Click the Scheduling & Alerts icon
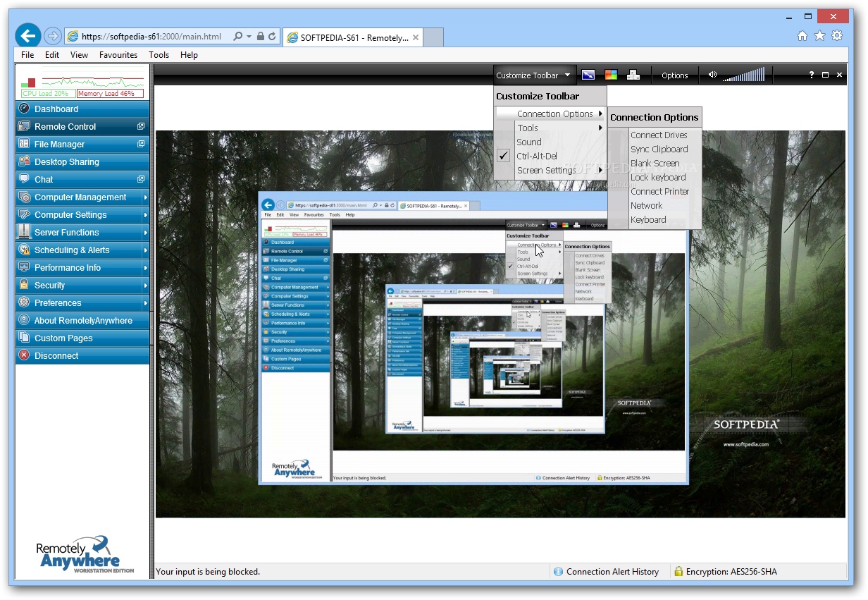This screenshot has width=868, height=600. (x=25, y=250)
